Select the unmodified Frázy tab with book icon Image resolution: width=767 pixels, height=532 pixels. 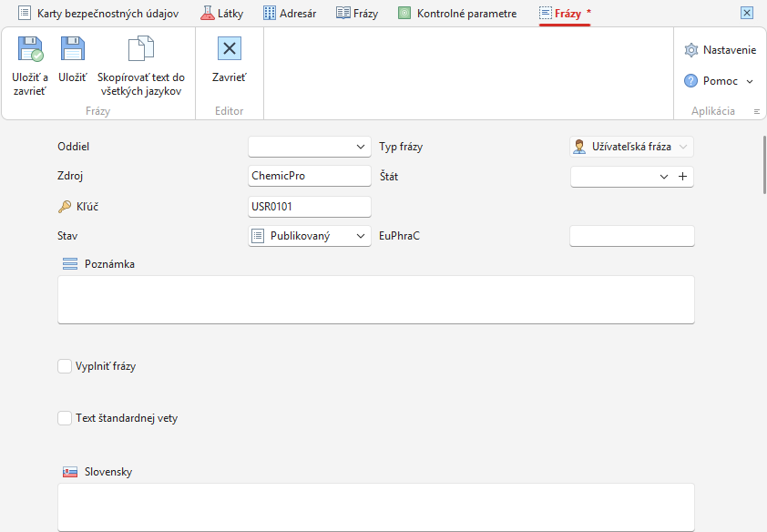357,13
